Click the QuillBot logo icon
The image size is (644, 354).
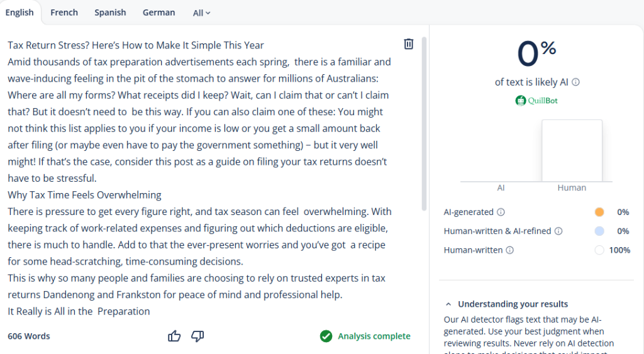pyautogui.click(x=521, y=101)
